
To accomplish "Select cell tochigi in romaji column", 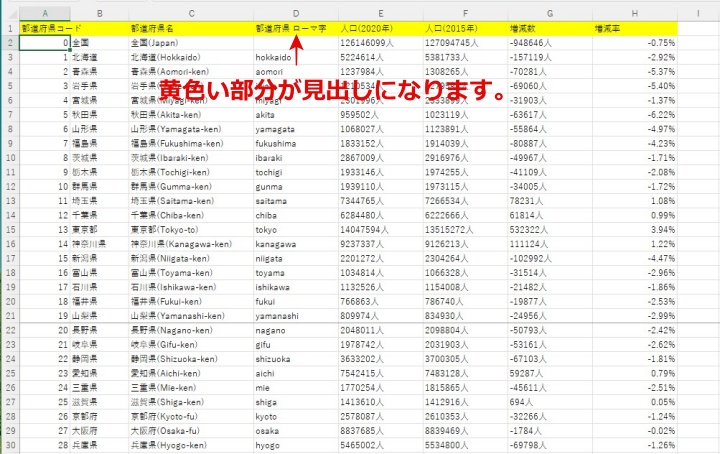I will click(x=296, y=172).
